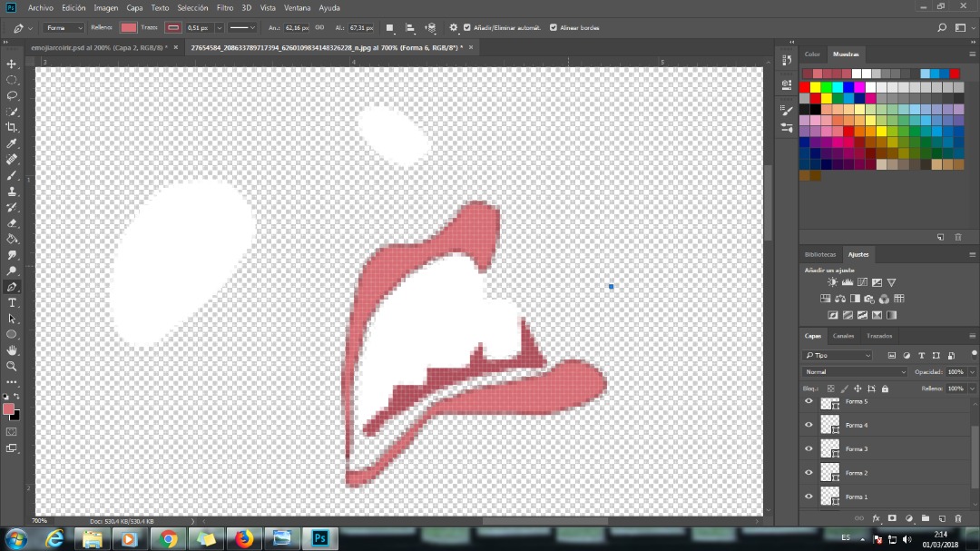Open the Forma tool mode dropdown
This screenshot has width=980, height=551.
click(64, 28)
